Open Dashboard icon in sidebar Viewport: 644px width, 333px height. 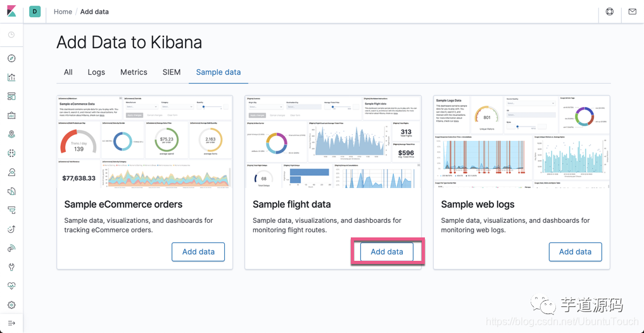click(11, 96)
